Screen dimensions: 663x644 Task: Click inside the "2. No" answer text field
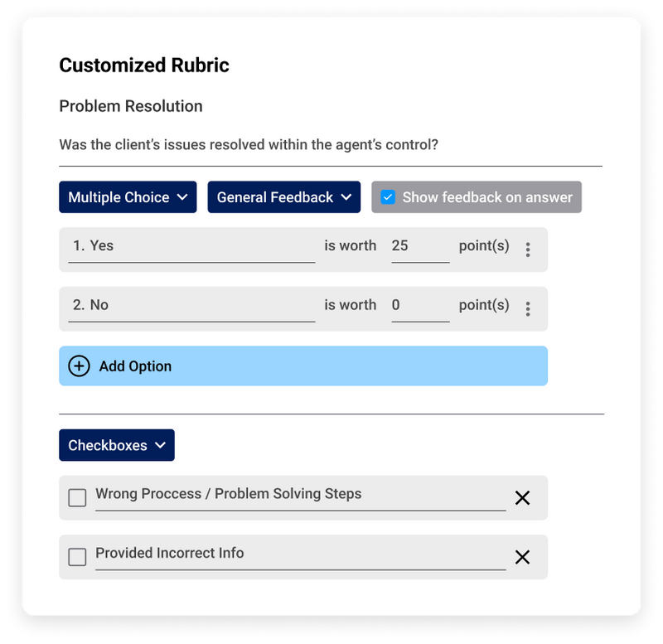(x=191, y=305)
